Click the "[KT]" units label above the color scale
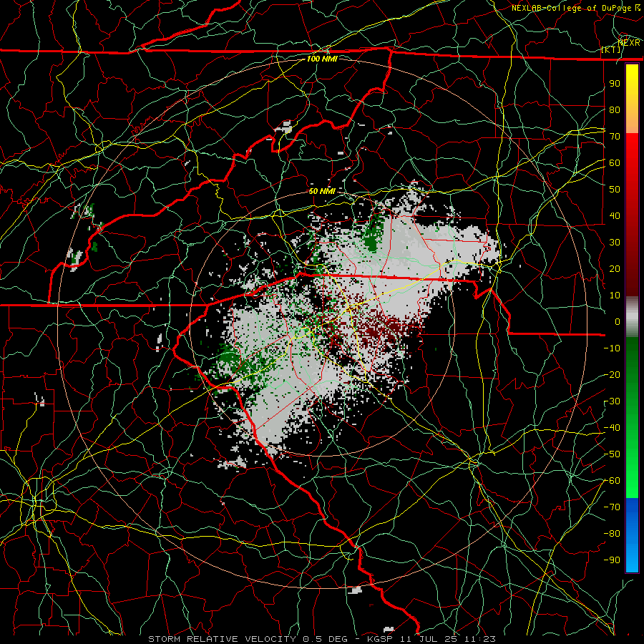This screenshot has width=644, height=644. [x=611, y=49]
